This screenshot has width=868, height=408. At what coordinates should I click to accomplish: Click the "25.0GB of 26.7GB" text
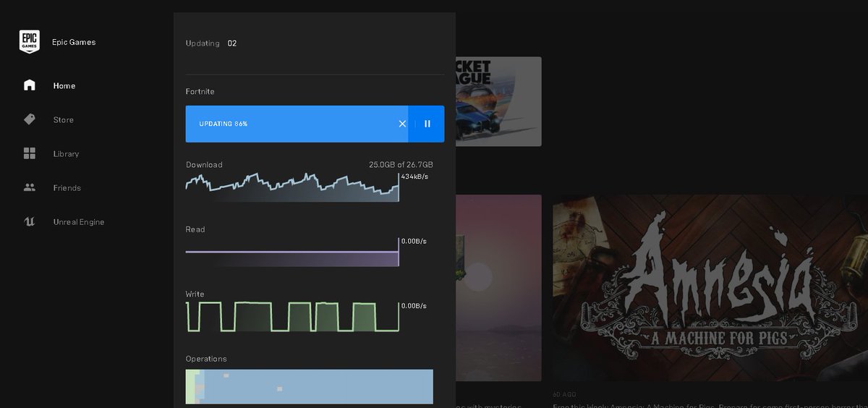pos(401,164)
